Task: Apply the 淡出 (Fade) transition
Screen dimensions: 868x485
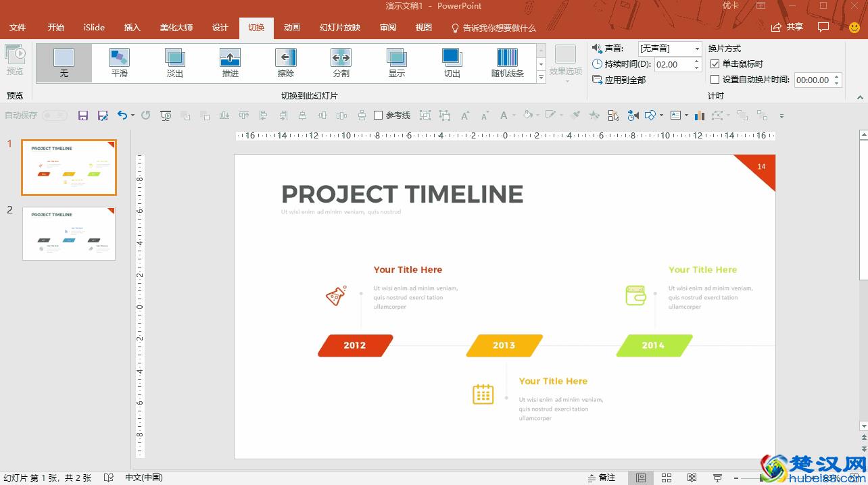Action: click(x=175, y=63)
